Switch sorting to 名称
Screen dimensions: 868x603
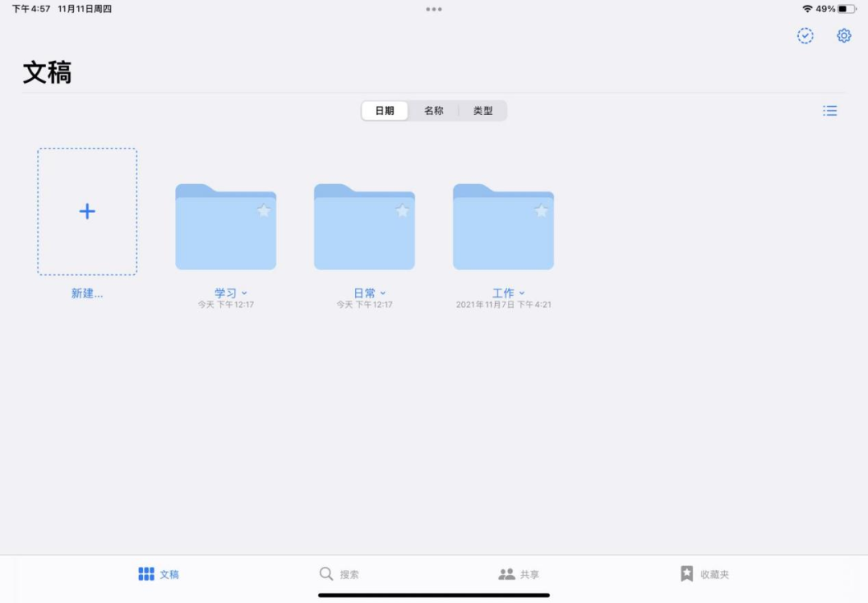coord(434,110)
